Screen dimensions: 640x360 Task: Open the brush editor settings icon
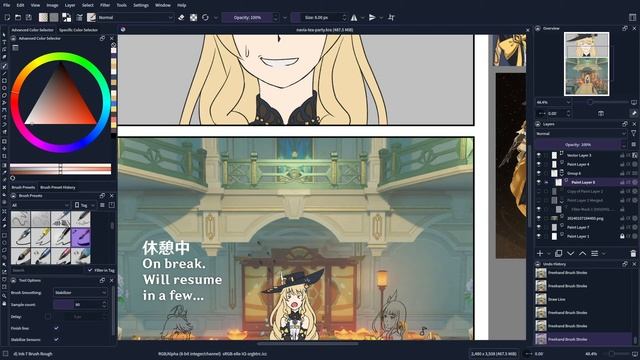tap(80, 18)
